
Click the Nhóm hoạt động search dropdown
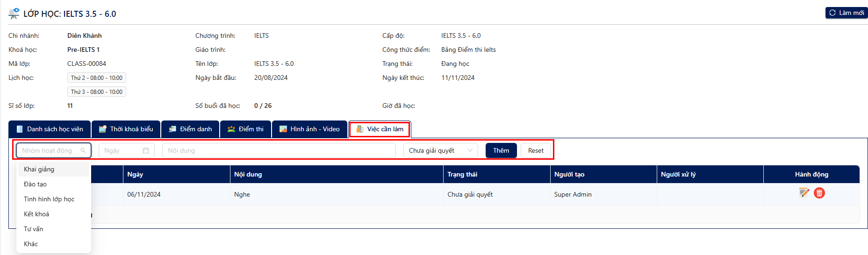(x=54, y=150)
